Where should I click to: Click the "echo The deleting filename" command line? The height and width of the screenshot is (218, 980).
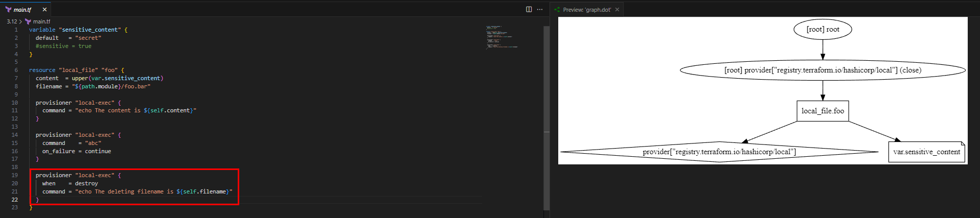138,191
